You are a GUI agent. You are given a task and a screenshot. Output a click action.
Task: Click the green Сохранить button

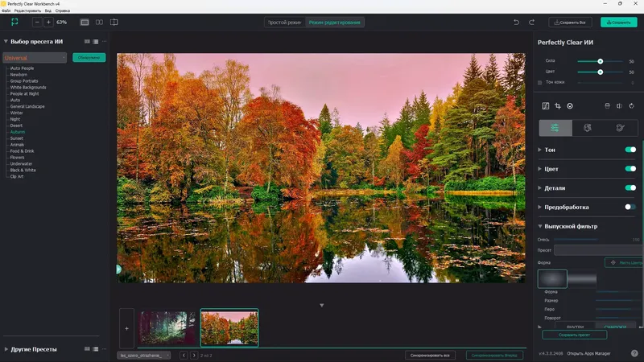coord(618,23)
